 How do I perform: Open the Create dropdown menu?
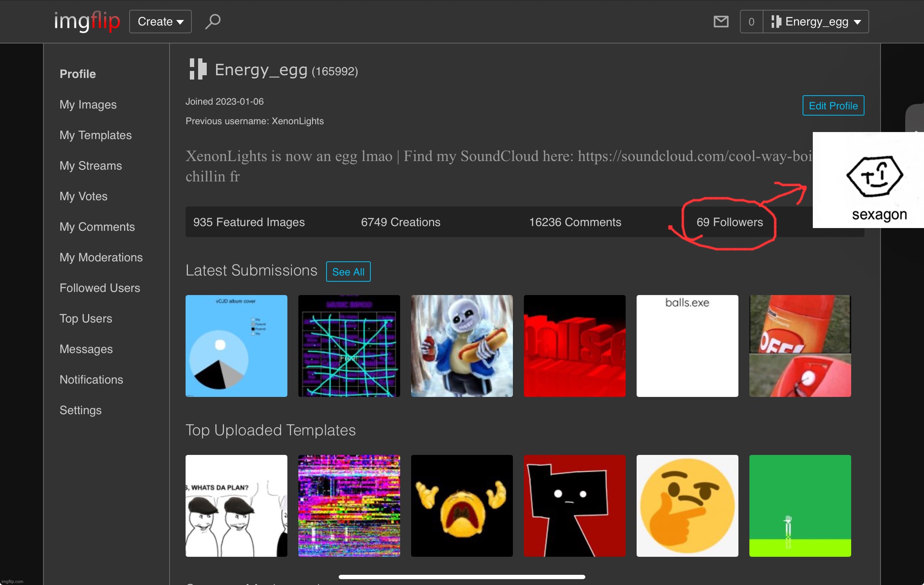tap(160, 22)
